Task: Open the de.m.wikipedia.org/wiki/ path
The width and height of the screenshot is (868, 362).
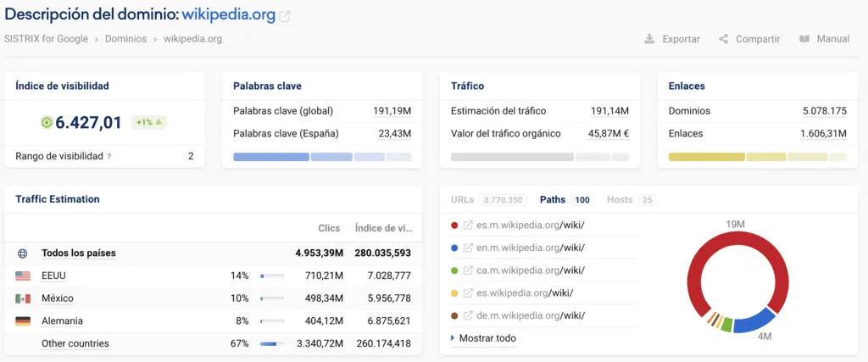Action: pyautogui.click(x=531, y=316)
